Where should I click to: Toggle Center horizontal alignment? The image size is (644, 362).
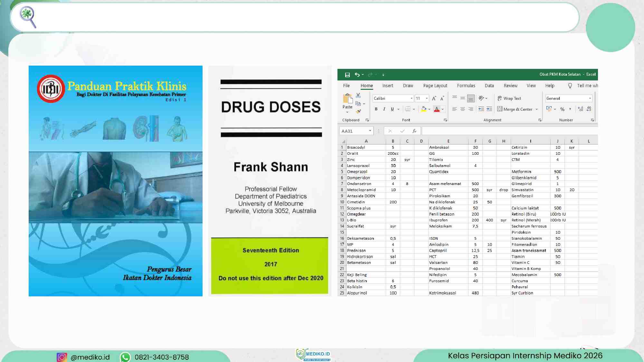463,109
